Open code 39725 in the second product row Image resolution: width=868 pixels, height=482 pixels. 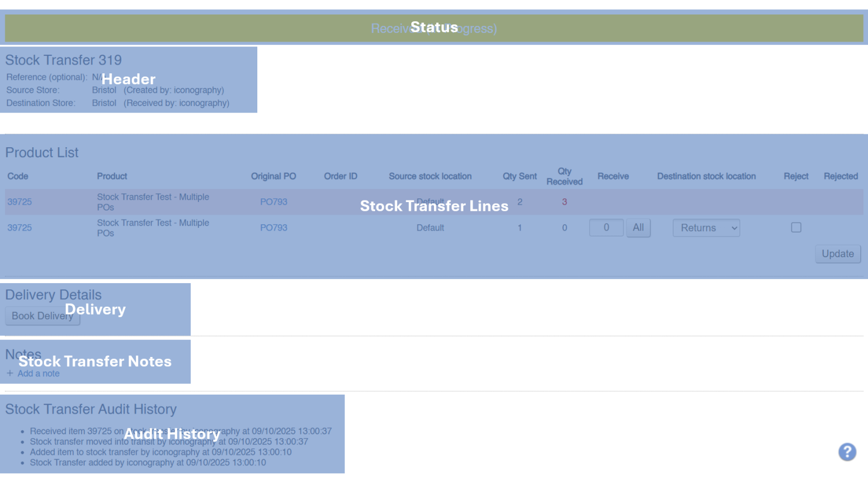(20, 228)
